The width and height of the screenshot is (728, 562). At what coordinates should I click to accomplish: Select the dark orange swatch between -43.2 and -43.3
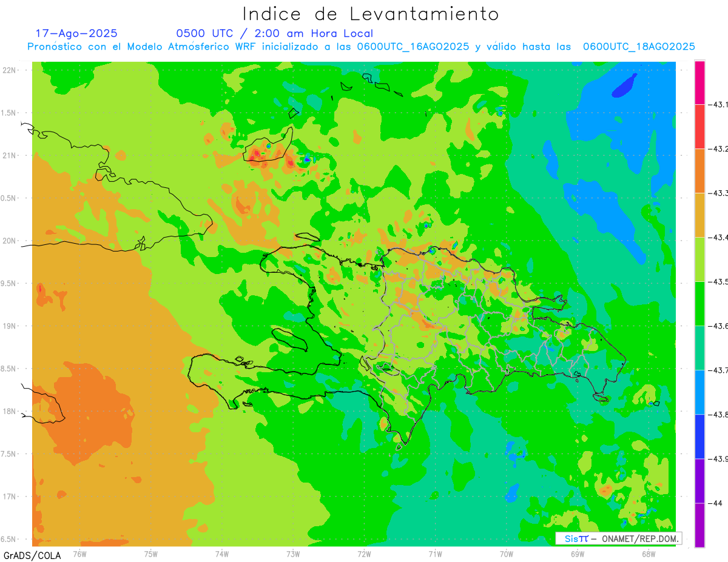click(699, 171)
